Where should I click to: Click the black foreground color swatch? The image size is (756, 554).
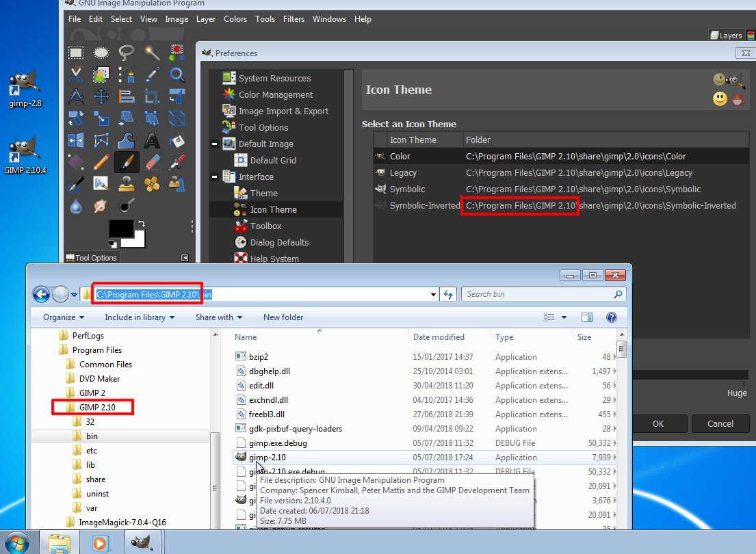point(120,228)
